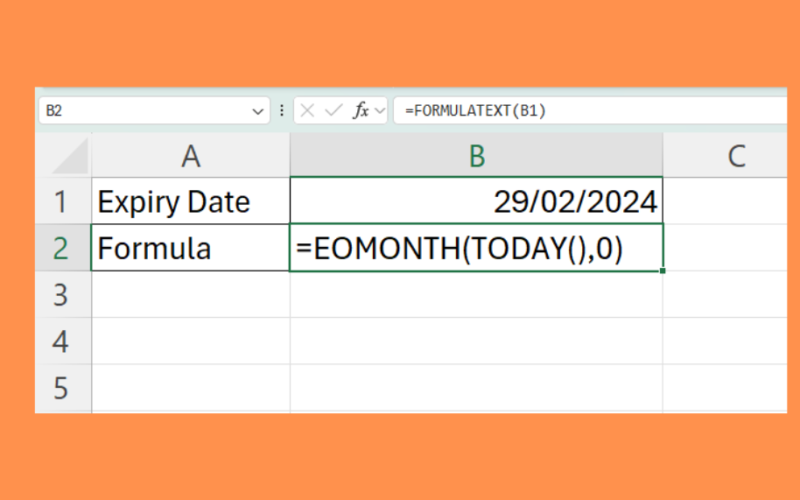Select row 2 header
This screenshot has height=500, width=800.
click(x=62, y=248)
